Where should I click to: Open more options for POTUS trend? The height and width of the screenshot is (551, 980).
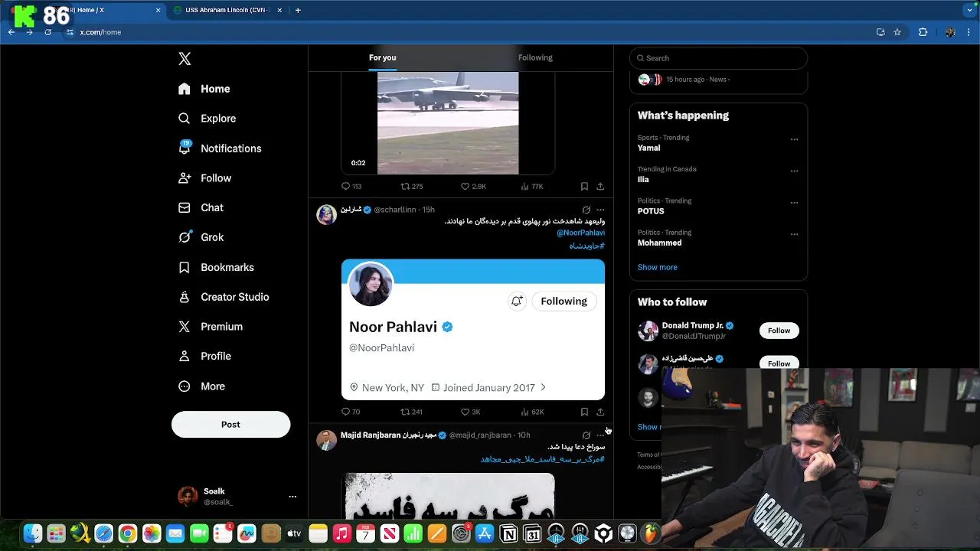pos(794,203)
